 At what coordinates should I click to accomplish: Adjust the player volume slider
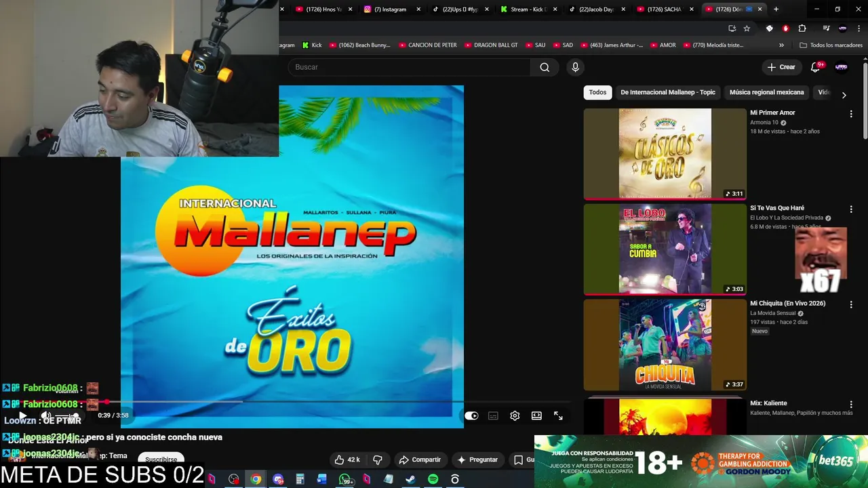click(68, 415)
